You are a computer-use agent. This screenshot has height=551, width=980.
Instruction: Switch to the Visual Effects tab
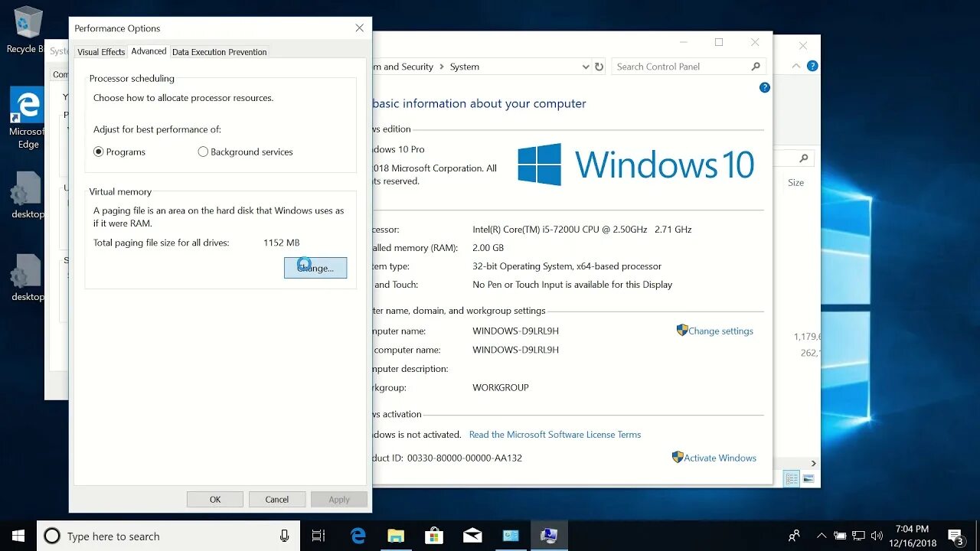(101, 52)
